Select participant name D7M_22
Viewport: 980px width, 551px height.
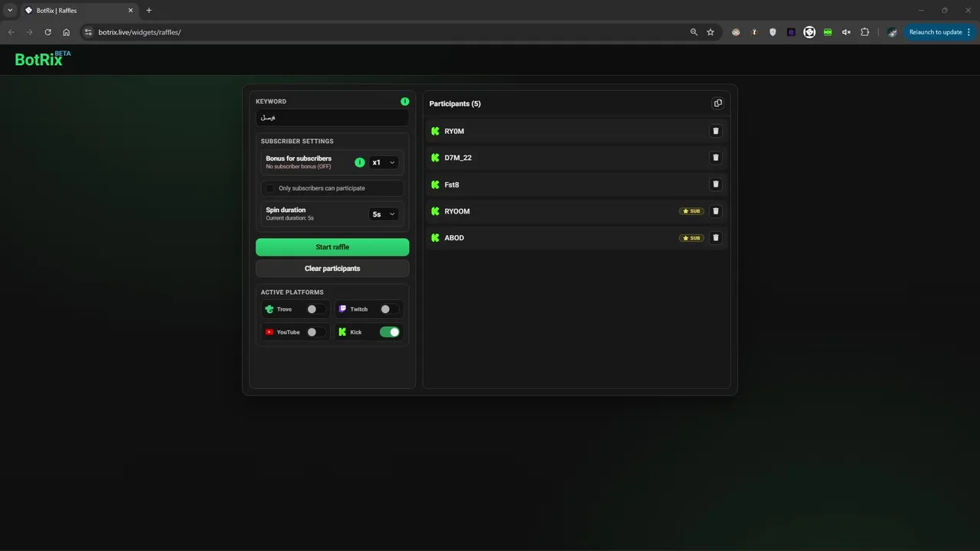coord(458,158)
